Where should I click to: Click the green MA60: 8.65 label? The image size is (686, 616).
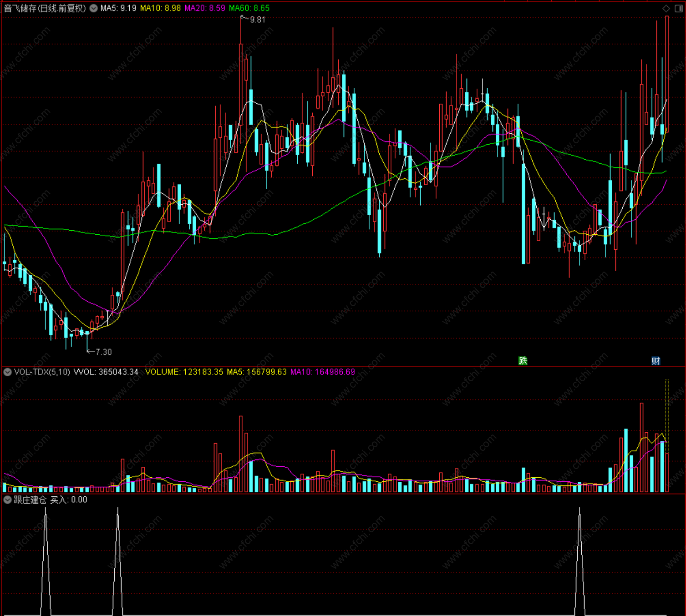[249, 8]
